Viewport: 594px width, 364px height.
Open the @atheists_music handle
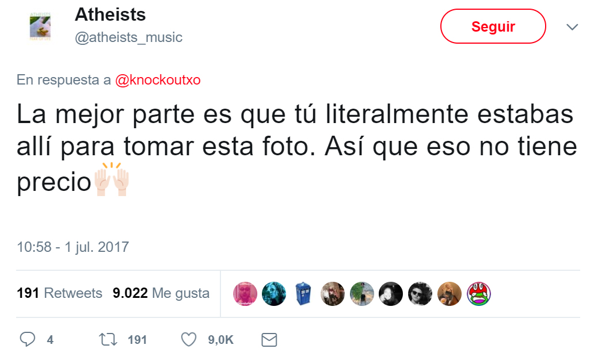pyautogui.click(x=128, y=37)
